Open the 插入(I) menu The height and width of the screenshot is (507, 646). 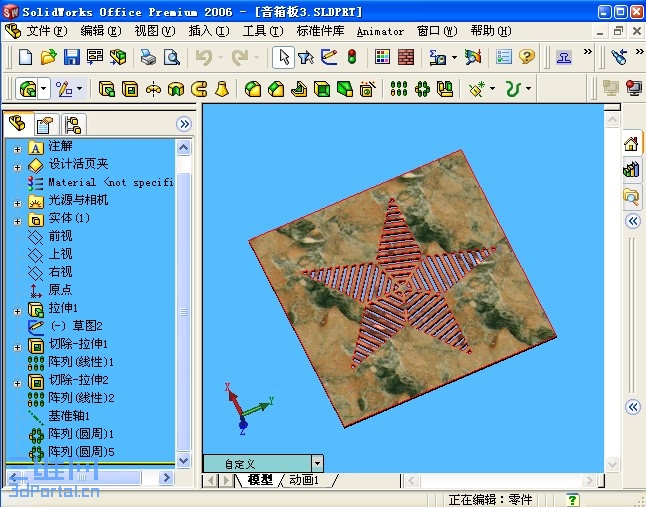tap(209, 31)
